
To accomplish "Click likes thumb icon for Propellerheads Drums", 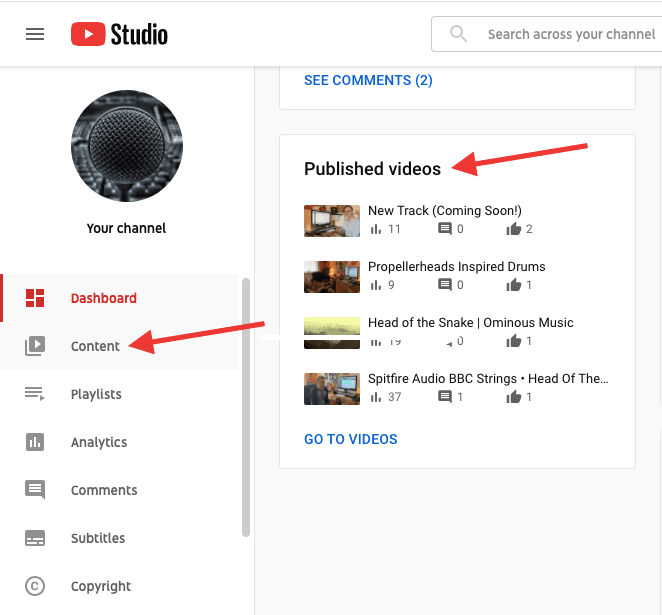I will [514, 285].
